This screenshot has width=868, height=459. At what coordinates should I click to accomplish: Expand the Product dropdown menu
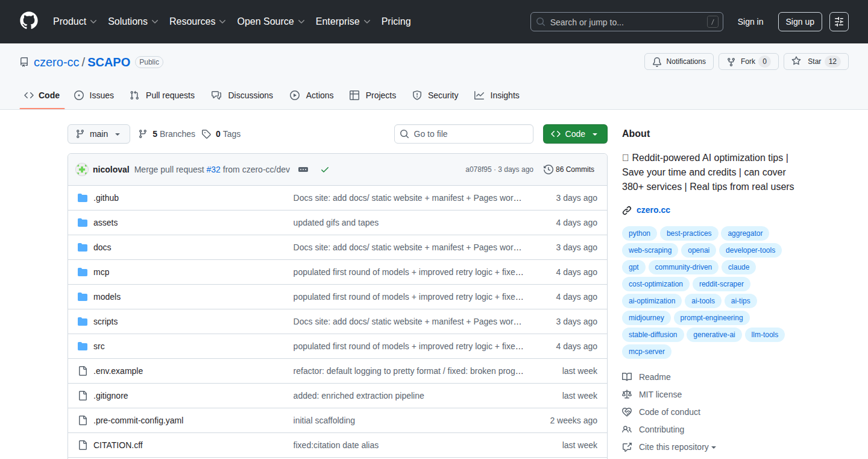[75, 22]
